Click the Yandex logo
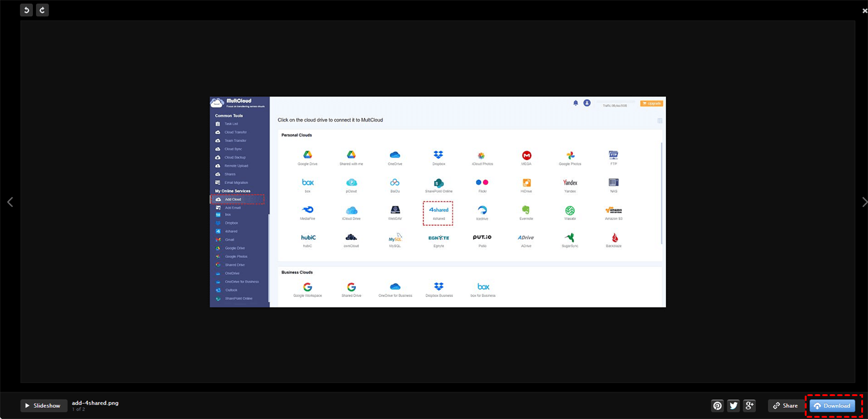 [570, 182]
